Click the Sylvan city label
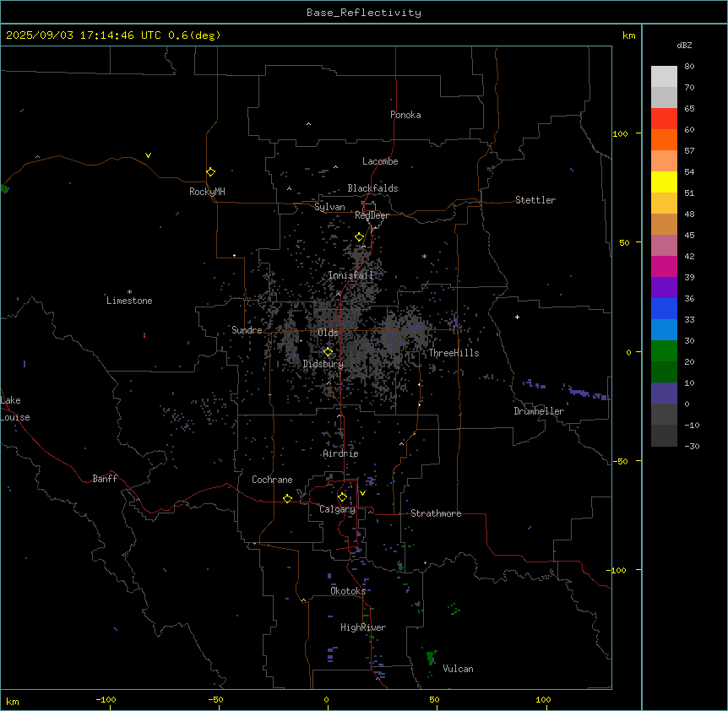Viewport: 728px width, 711px height. (329, 207)
